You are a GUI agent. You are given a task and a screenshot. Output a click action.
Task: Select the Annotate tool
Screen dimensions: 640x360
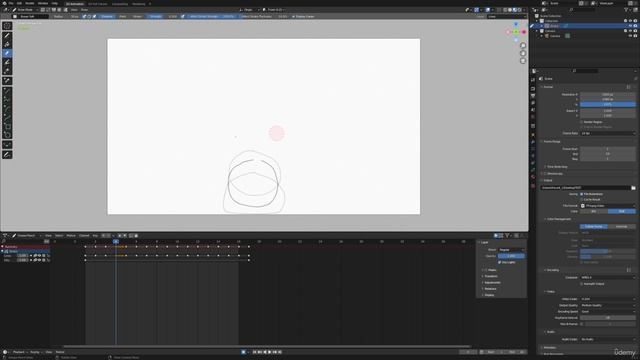[7, 155]
